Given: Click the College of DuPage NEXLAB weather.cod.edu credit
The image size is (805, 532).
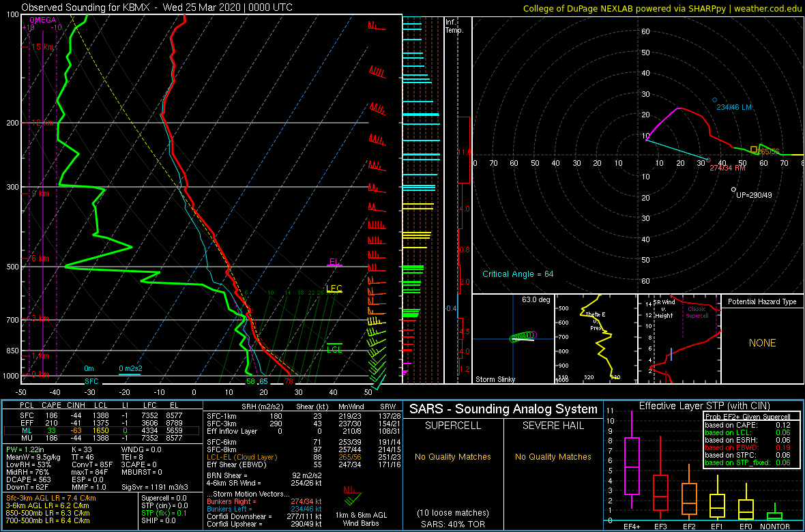Looking at the screenshot, I should click(662, 8).
